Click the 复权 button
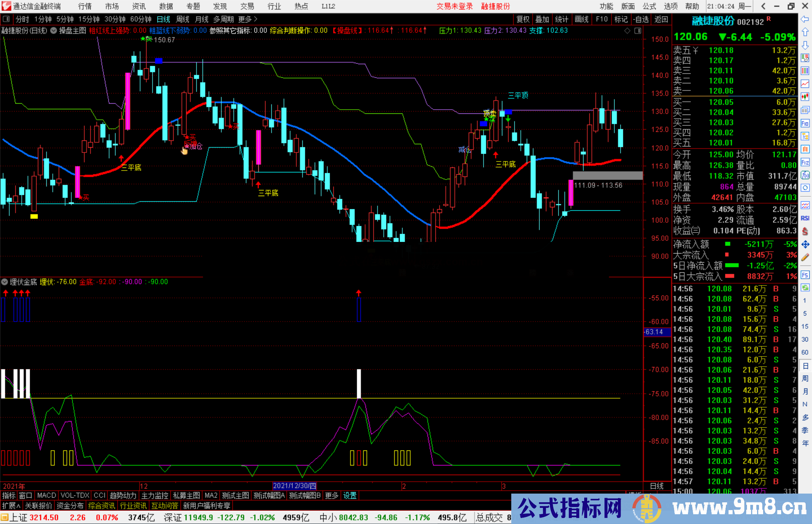 523,19
